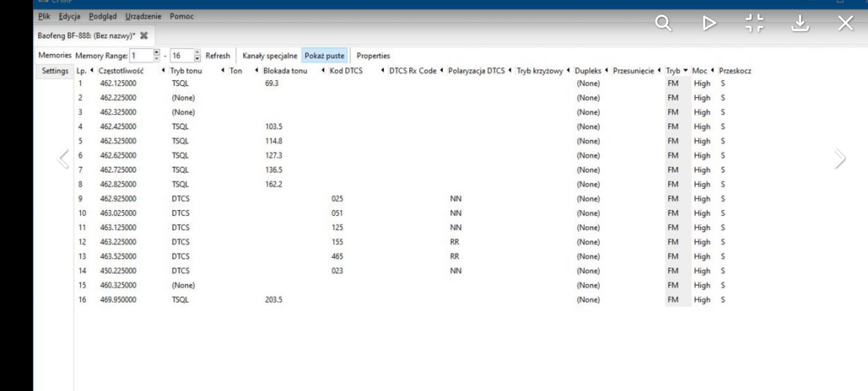The height and width of the screenshot is (391, 868).
Task: Open the Properties button
Action: click(x=373, y=56)
